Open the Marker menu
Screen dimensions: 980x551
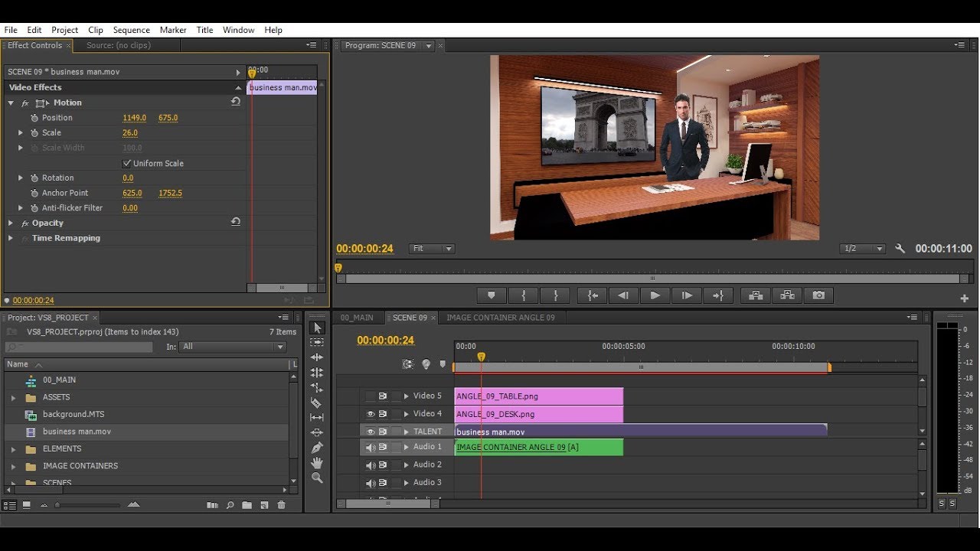pyautogui.click(x=173, y=30)
